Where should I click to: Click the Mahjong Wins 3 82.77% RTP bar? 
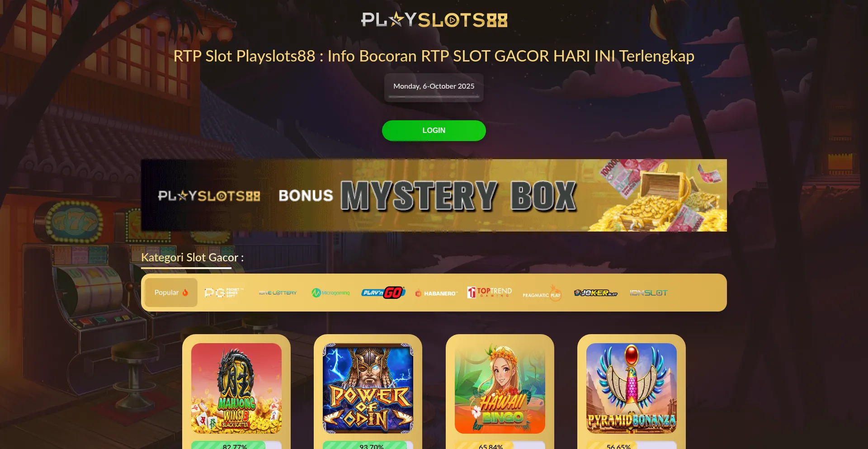[236, 445]
